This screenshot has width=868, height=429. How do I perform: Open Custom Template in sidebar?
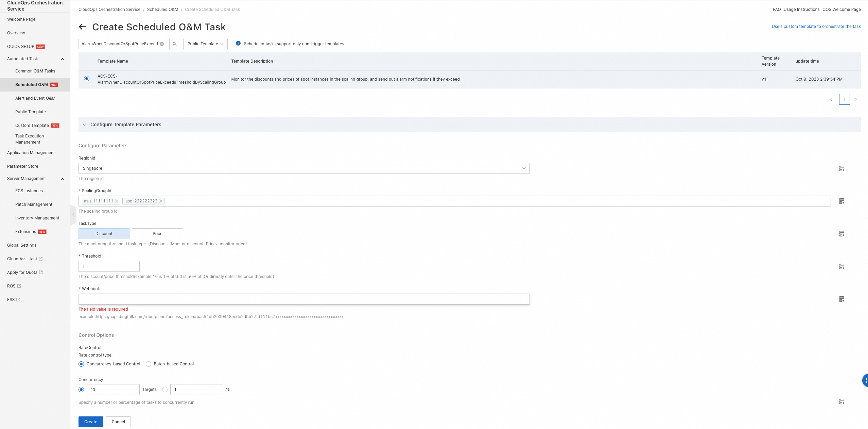pos(32,126)
